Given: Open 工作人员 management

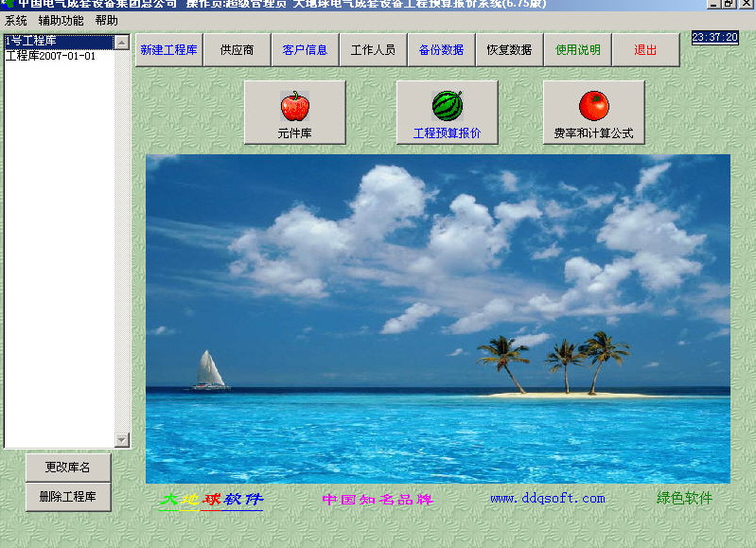Looking at the screenshot, I should coord(373,49).
